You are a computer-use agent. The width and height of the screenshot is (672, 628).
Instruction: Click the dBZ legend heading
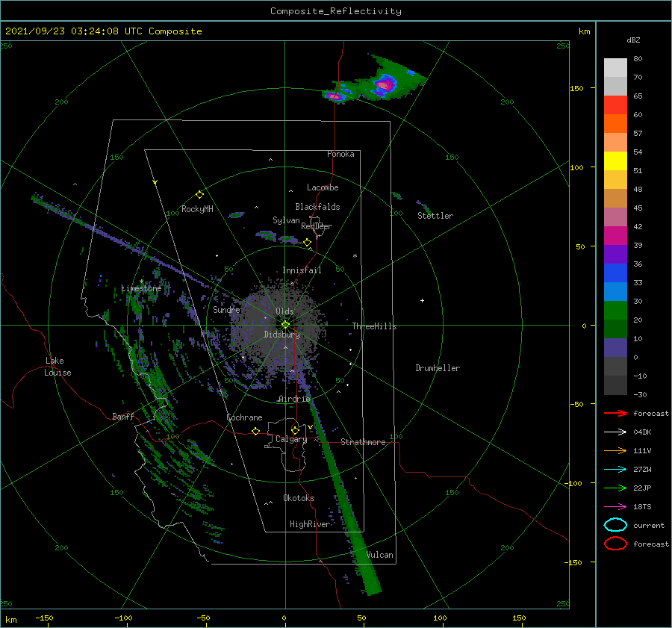coord(633,40)
